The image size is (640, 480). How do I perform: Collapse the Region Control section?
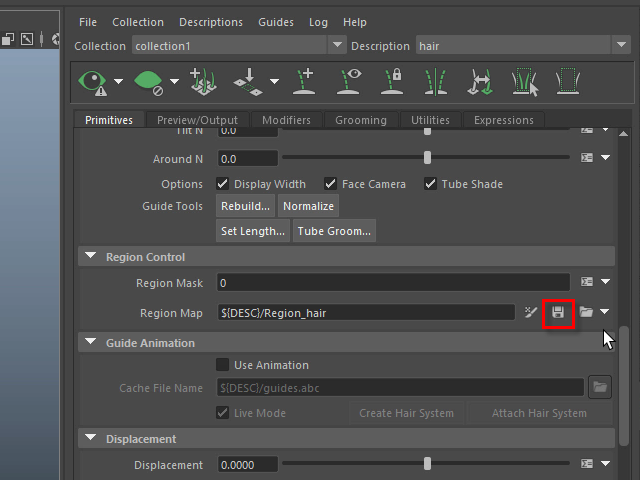point(92,257)
